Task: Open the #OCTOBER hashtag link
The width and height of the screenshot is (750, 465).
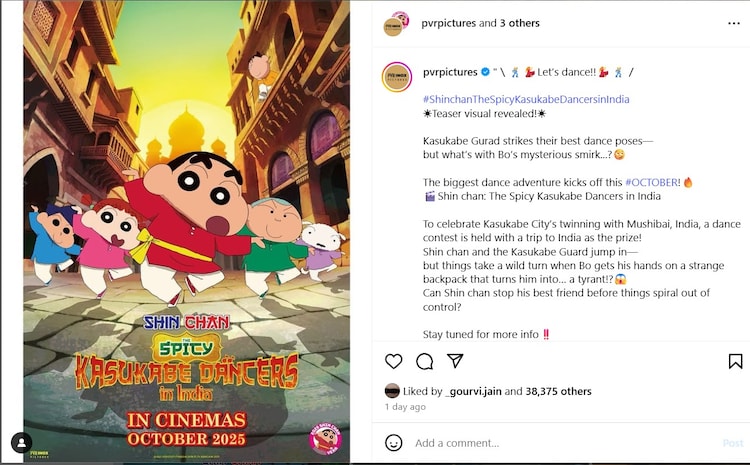Action: tap(651, 182)
